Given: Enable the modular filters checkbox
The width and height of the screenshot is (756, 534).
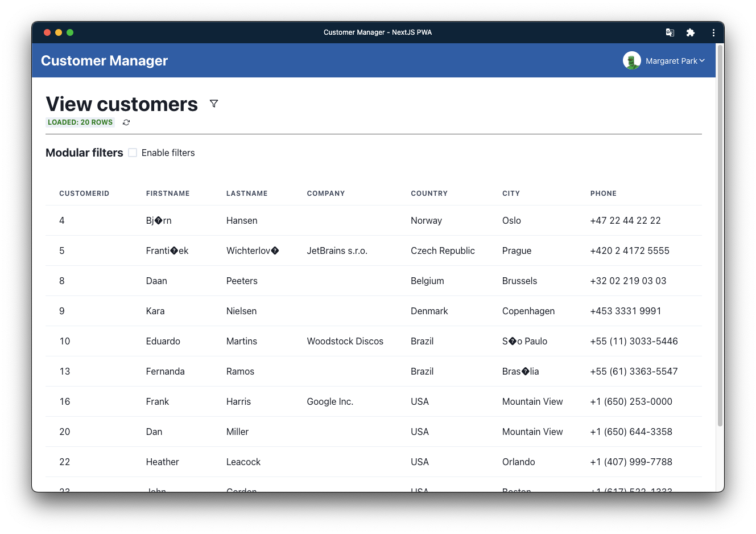Looking at the screenshot, I should pyautogui.click(x=133, y=153).
